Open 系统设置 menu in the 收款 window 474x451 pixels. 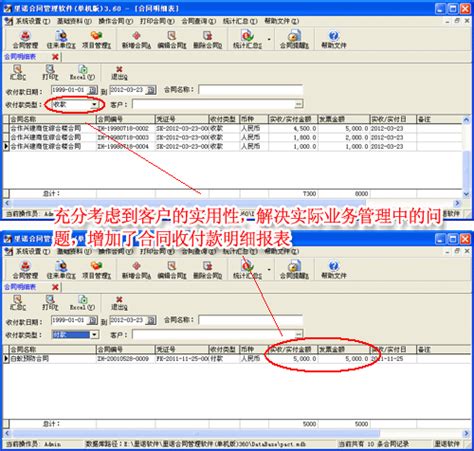point(33,21)
